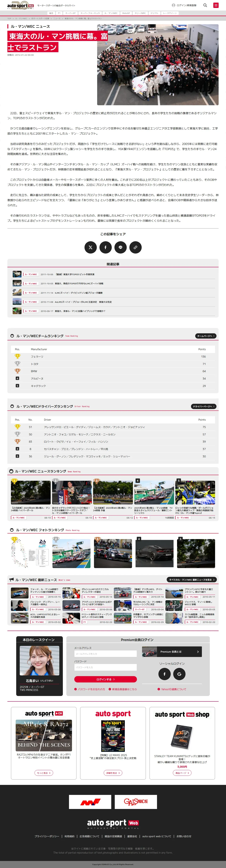Expand Premium会員とは banner chevron
This screenshot has height=868, width=226.
pos(198,652)
